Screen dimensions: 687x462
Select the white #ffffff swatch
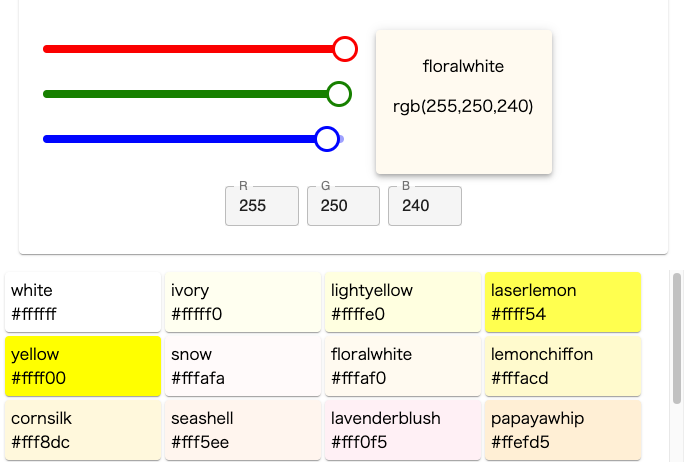point(83,302)
